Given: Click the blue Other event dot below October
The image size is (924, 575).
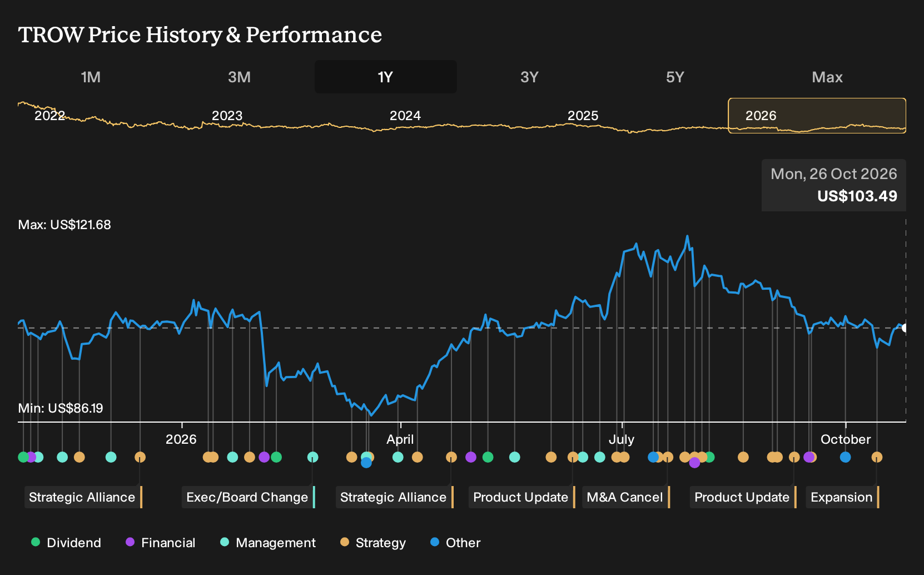Looking at the screenshot, I should pos(845,457).
